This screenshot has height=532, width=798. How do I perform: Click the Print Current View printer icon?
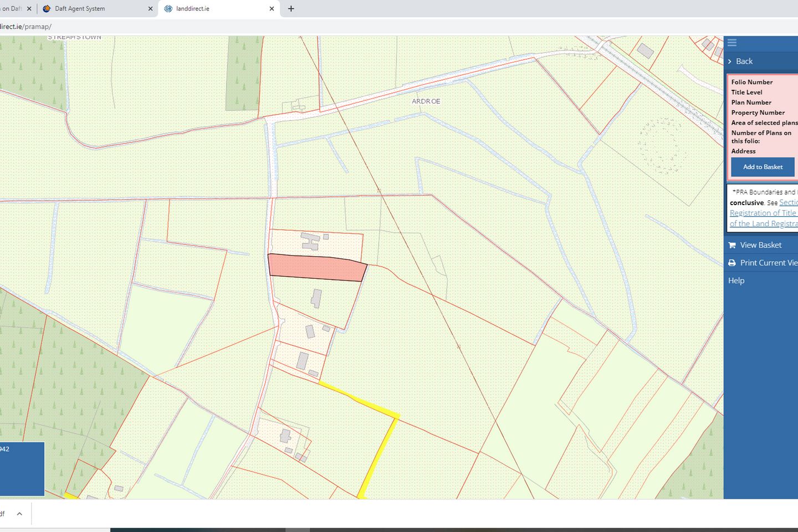point(732,262)
